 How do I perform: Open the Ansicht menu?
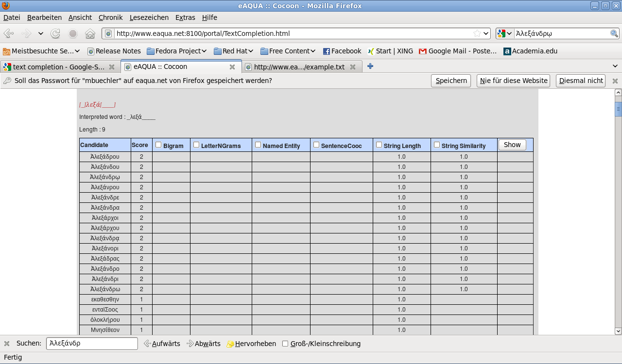coord(80,17)
